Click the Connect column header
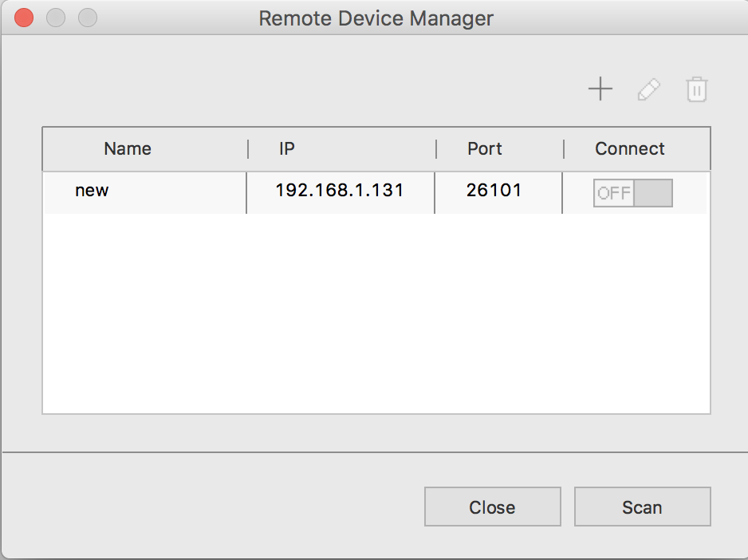This screenshot has width=748, height=560. pos(630,149)
